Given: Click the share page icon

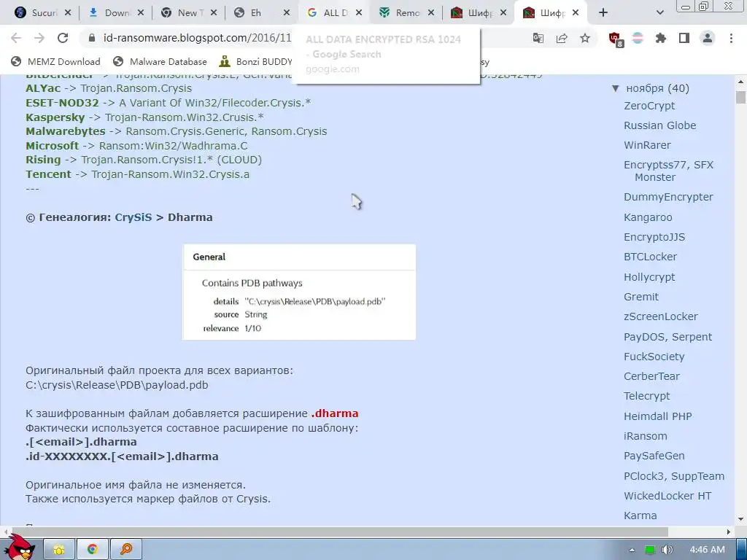Looking at the screenshot, I should 562,38.
